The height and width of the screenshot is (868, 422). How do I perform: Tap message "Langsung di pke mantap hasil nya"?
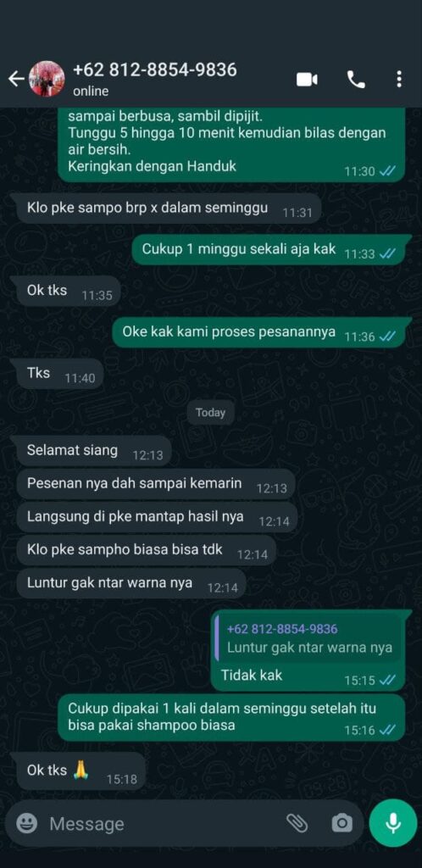coord(157,518)
